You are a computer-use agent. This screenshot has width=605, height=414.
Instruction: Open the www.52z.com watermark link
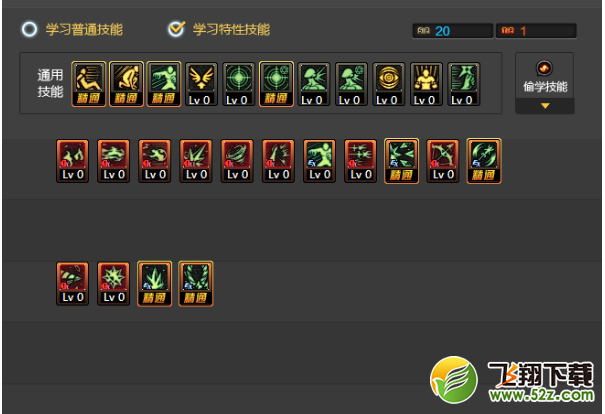click(x=541, y=395)
